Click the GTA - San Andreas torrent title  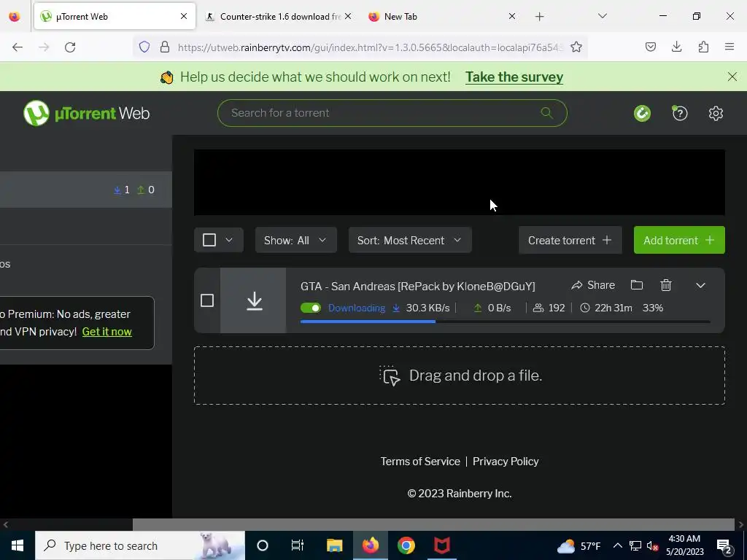[x=418, y=286]
